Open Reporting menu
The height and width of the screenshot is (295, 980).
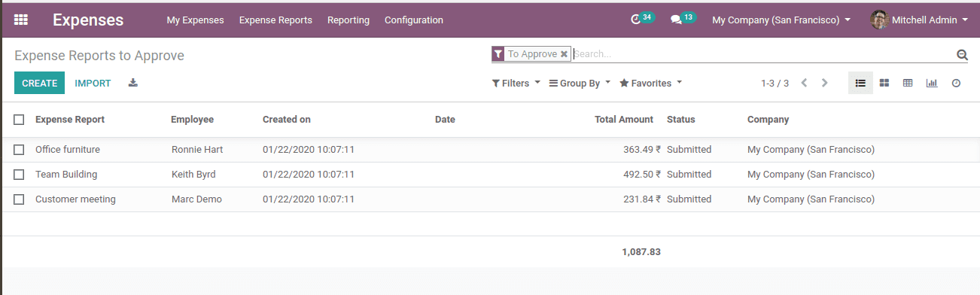click(x=348, y=20)
